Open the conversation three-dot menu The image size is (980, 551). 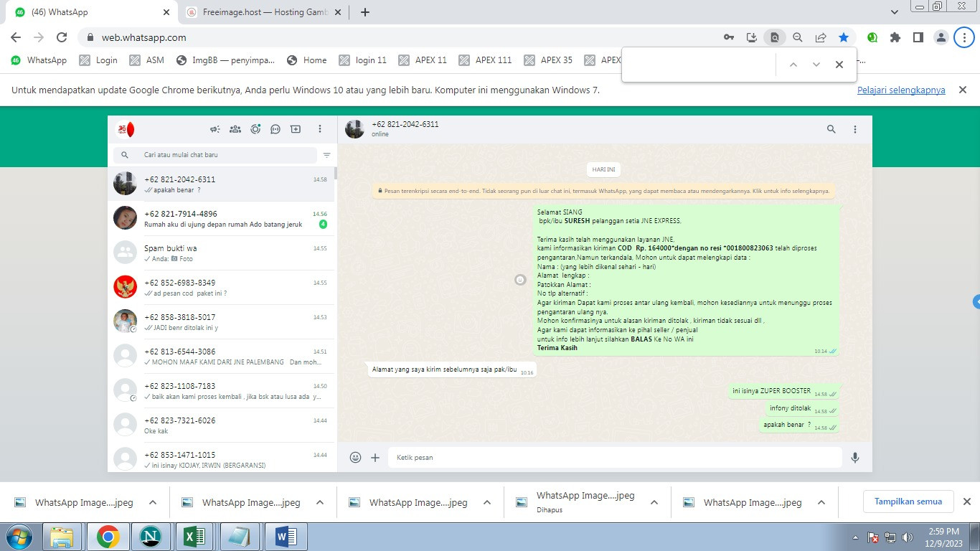tap(855, 129)
